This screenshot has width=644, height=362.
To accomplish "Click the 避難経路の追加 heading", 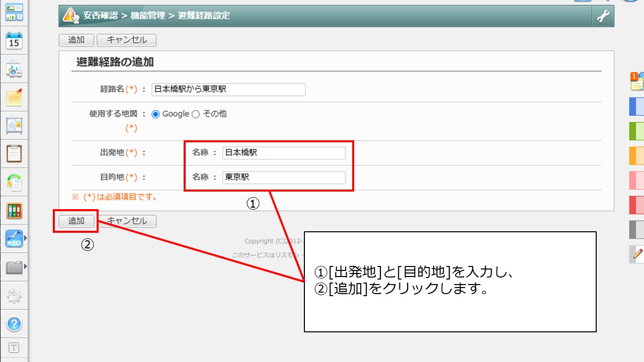I will coord(115,62).
